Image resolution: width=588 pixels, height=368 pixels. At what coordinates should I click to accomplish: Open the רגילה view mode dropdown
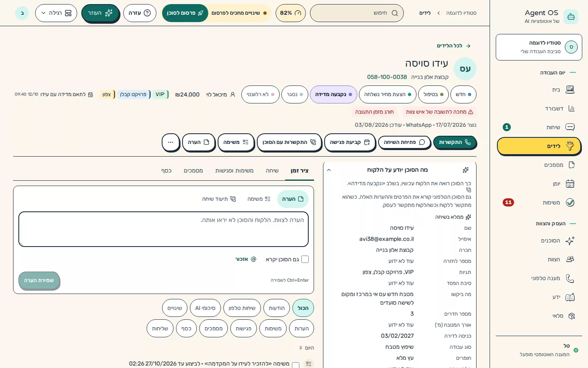pyautogui.click(x=56, y=13)
